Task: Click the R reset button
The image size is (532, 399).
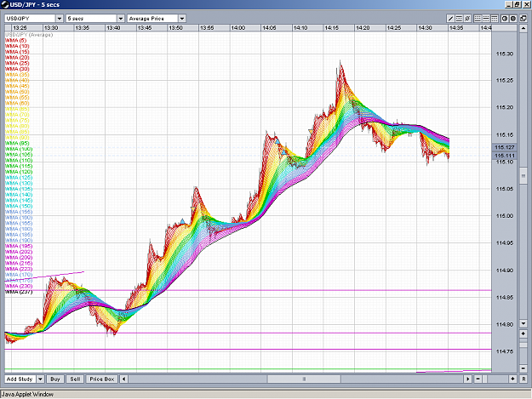Action: pyautogui.click(x=523, y=379)
